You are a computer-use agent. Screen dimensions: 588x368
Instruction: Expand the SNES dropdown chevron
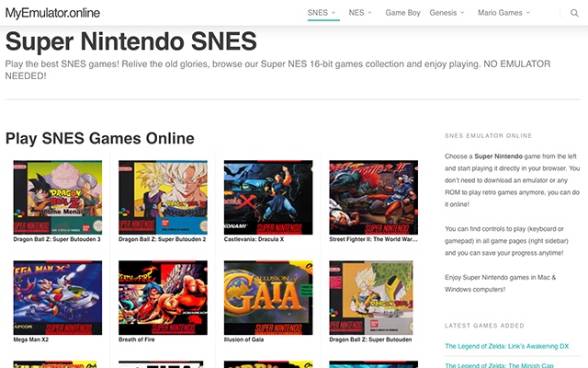coord(334,13)
